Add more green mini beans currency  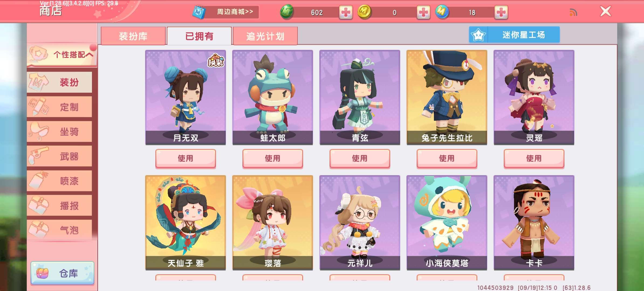click(345, 12)
